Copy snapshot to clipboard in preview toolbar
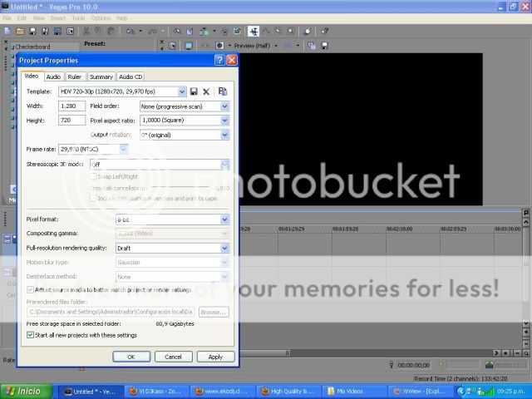This screenshot has height=399, width=532. coord(312,46)
